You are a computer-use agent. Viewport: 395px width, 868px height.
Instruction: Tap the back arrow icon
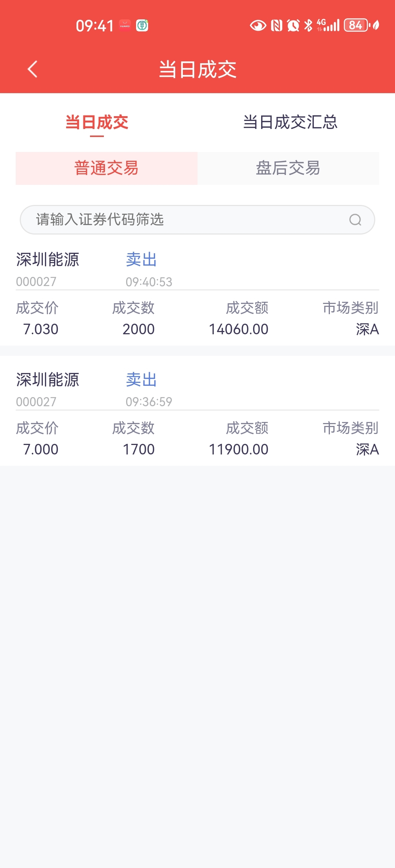point(33,69)
